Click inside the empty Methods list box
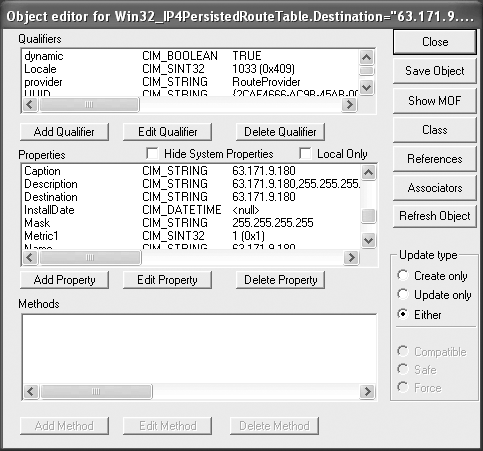The image size is (483, 451). (199, 349)
